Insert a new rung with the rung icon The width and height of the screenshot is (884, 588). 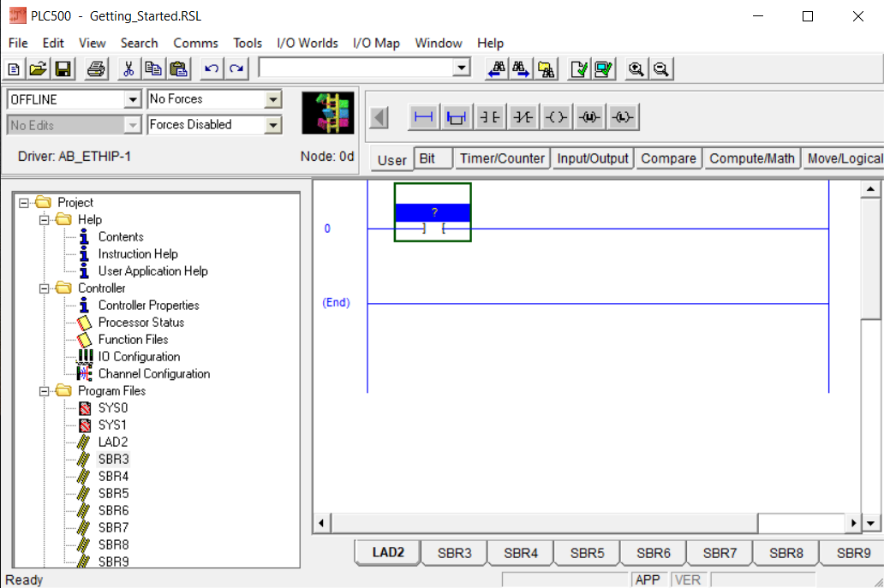[423, 117]
